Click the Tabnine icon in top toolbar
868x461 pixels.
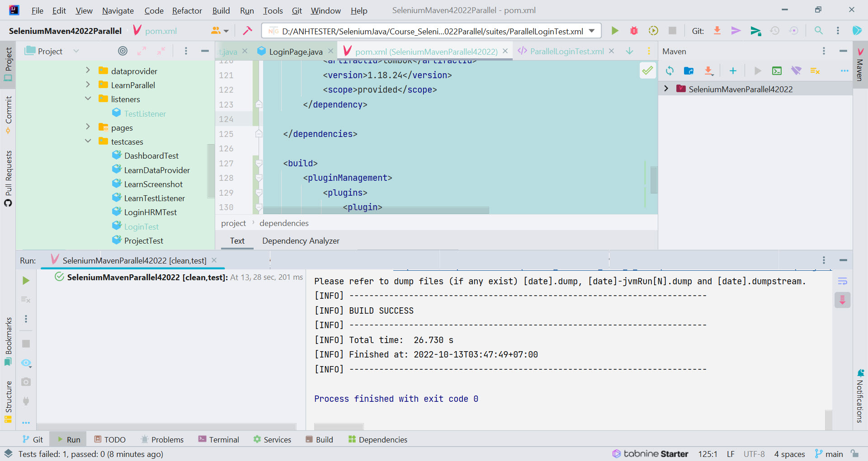(x=857, y=31)
